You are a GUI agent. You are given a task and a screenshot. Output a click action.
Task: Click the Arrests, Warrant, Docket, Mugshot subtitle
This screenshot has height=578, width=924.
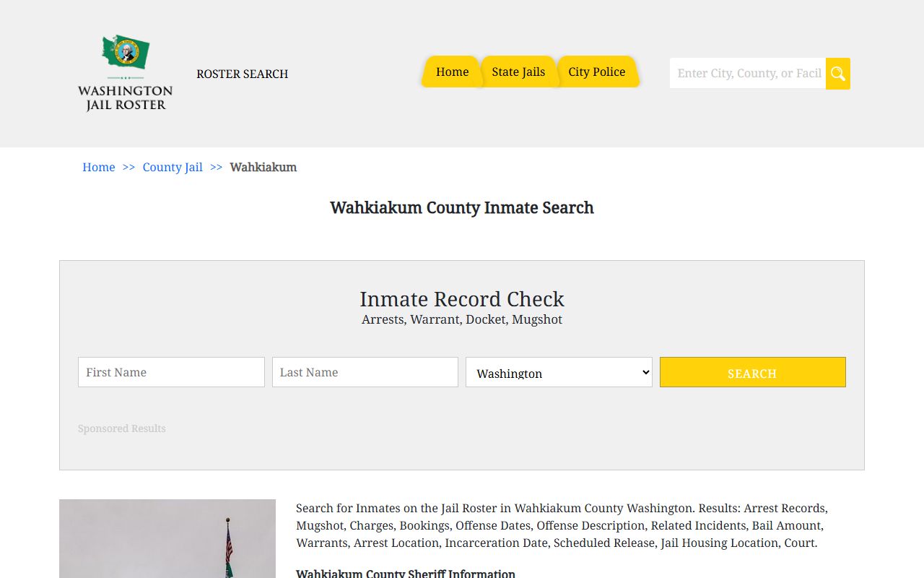462,319
